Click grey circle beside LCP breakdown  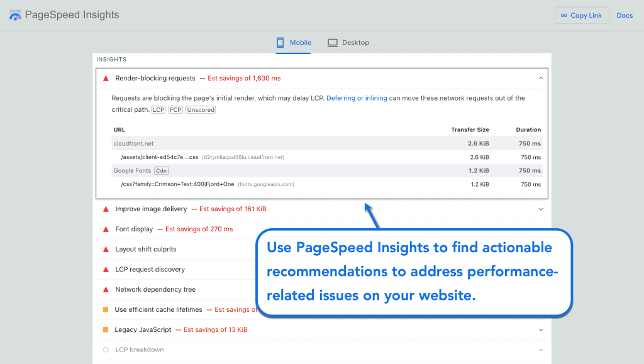click(106, 350)
